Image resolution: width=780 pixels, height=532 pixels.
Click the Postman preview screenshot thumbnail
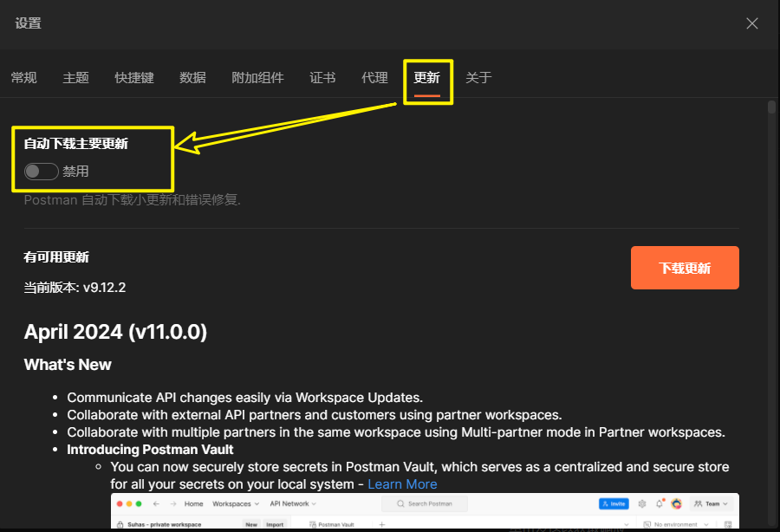[x=425, y=513]
